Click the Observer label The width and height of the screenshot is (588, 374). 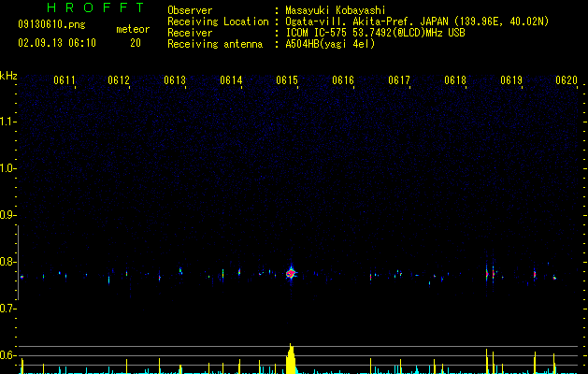(190, 10)
